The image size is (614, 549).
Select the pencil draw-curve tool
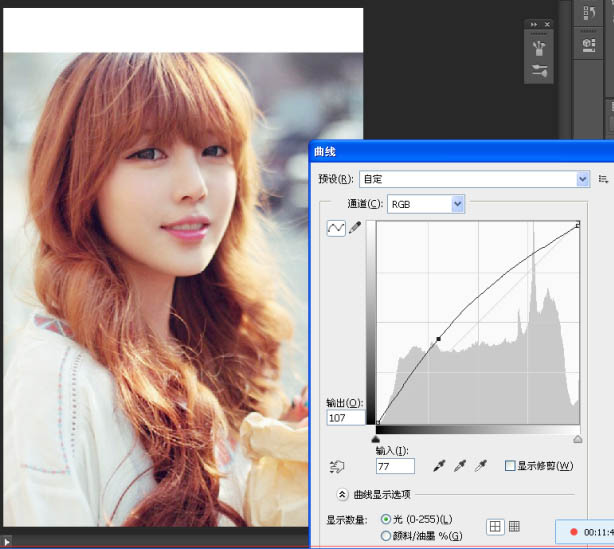pyautogui.click(x=354, y=228)
